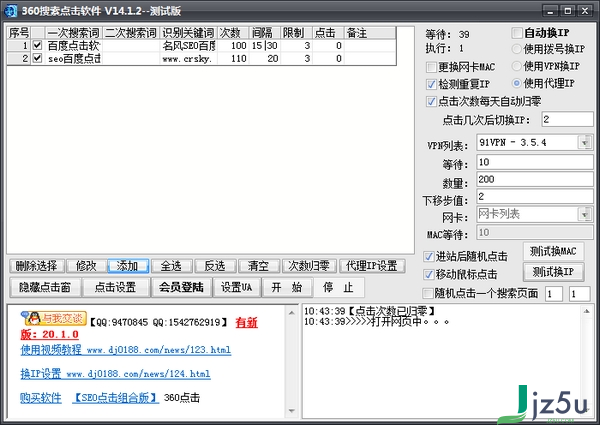Click 设置UA button
The height and width of the screenshot is (425, 600).
pyautogui.click(x=236, y=287)
